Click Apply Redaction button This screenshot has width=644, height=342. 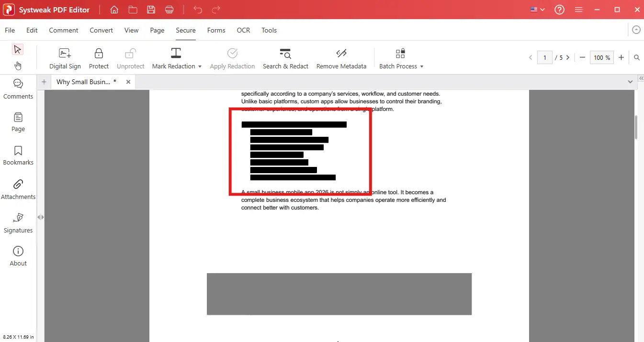click(x=232, y=59)
